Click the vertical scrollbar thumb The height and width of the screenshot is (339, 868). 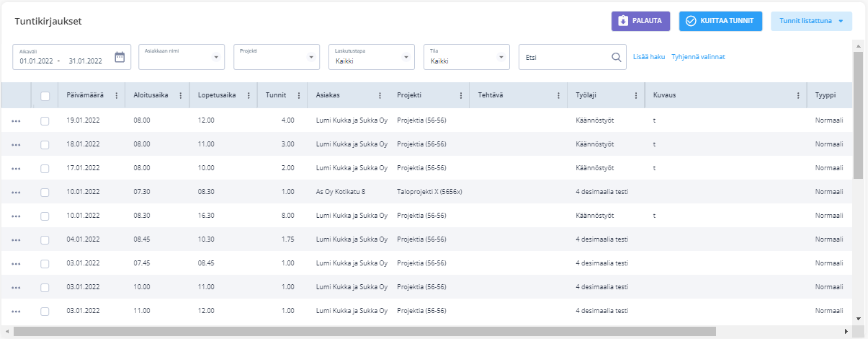coord(858,115)
